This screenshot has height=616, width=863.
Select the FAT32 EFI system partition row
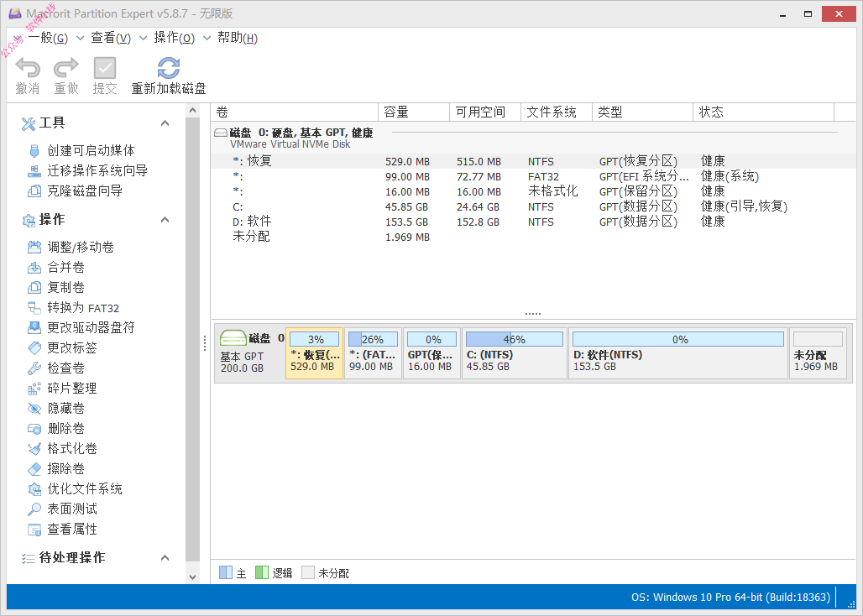click(x=534, y=176)
